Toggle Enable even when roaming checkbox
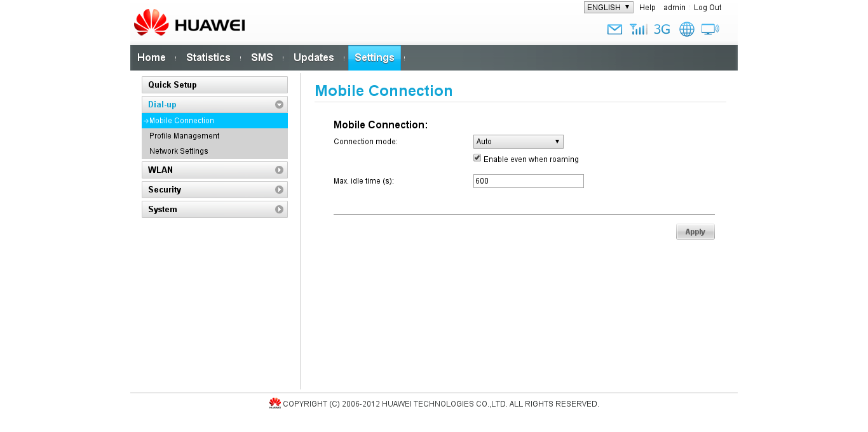Viewport: 868px width, 432px height. [x=477, y=158]
